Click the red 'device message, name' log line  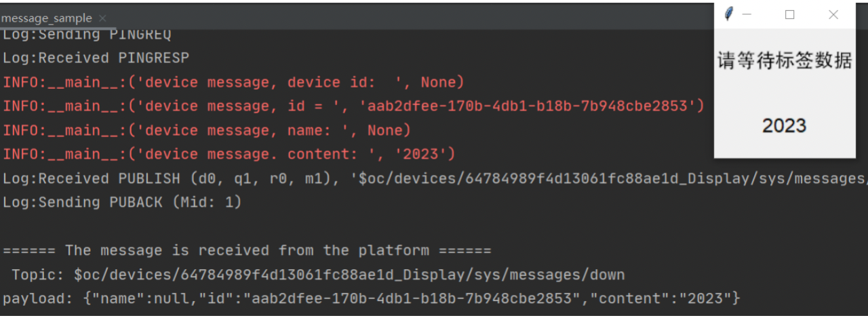(207, 130)
